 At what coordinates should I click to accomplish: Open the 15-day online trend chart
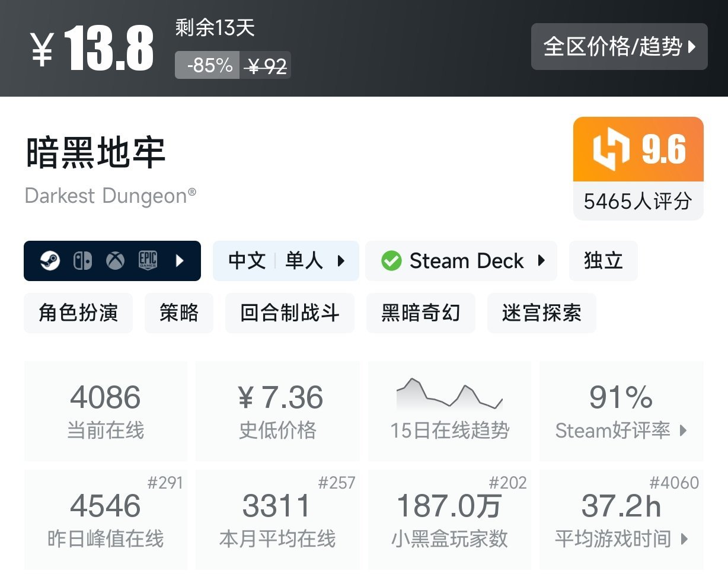449,412
